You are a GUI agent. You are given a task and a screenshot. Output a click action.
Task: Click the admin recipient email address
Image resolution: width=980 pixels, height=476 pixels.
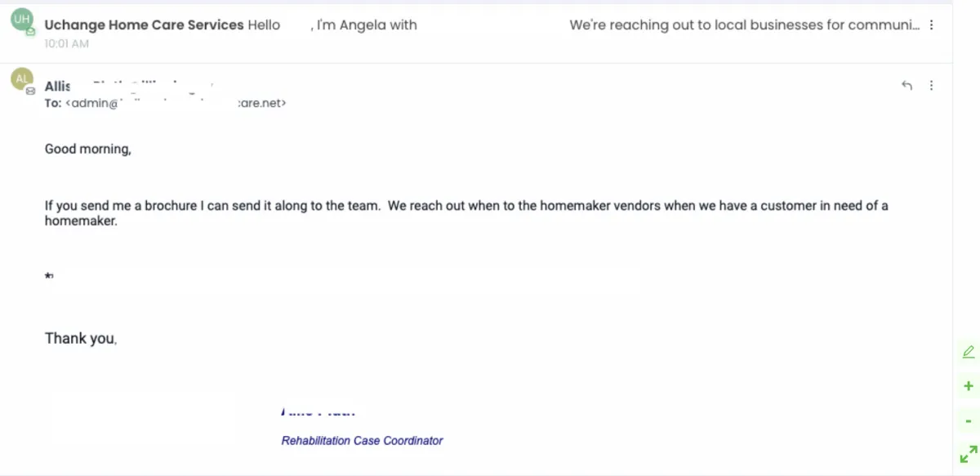click(x=176, y=104)
